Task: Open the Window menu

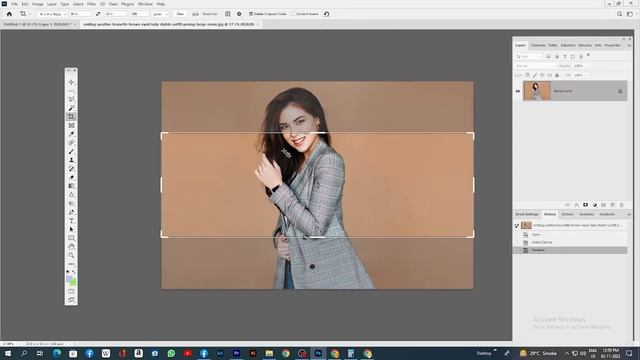Action: coord(145,4)
